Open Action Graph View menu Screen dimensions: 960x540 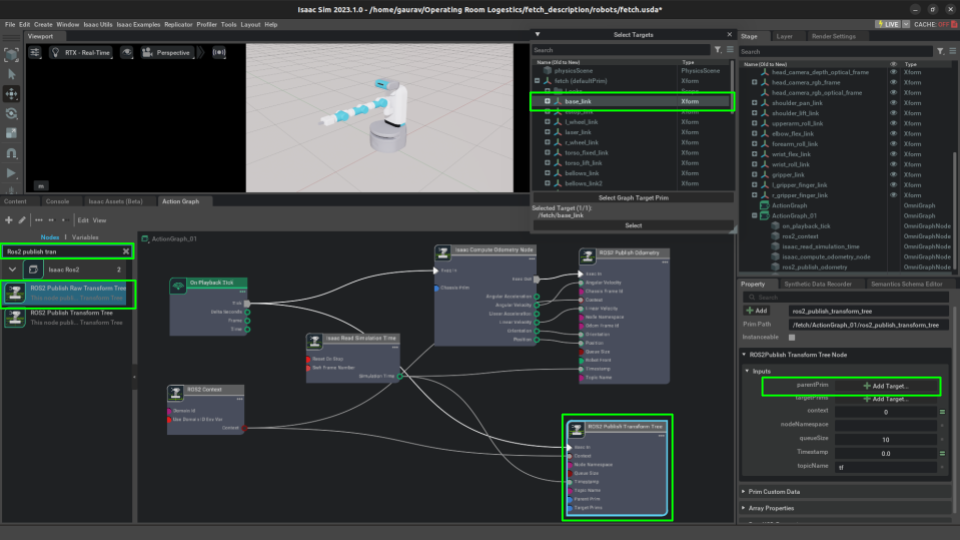(99, 220)
